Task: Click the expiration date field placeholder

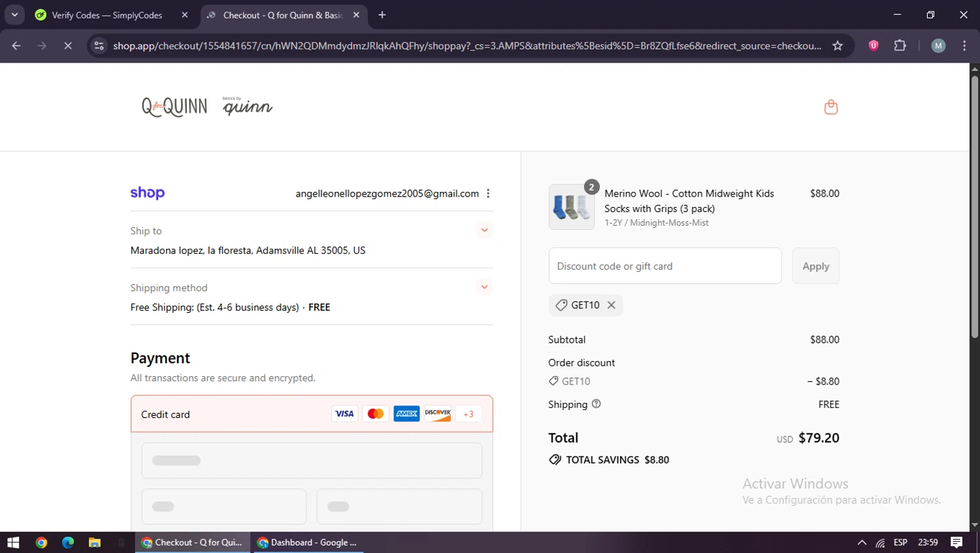Action: coord(224,507)
